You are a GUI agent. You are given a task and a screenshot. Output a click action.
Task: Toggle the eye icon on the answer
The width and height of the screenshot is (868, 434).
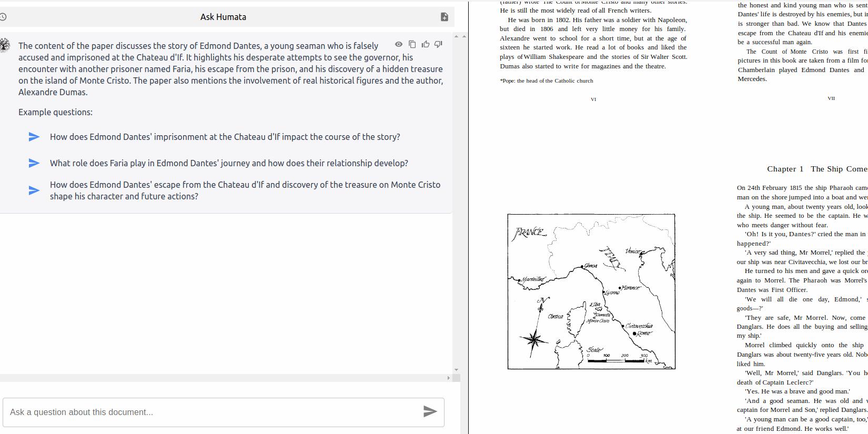tap(399, 44)
